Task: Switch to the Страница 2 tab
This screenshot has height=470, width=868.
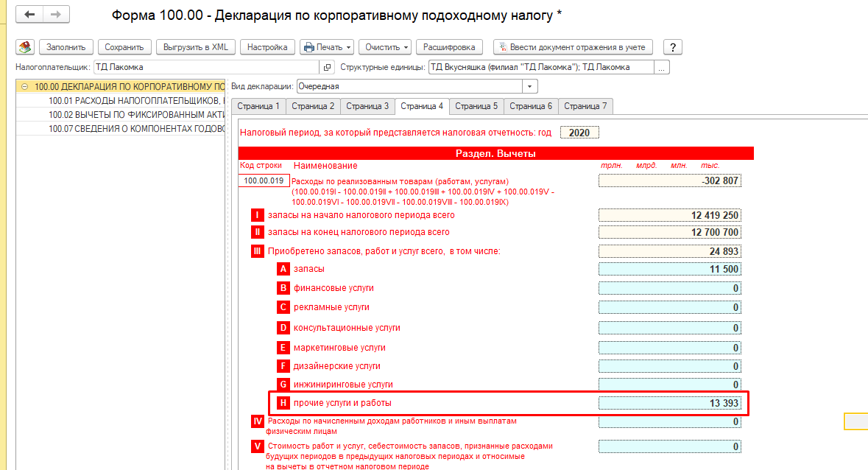Action: (x=313, y=106)
